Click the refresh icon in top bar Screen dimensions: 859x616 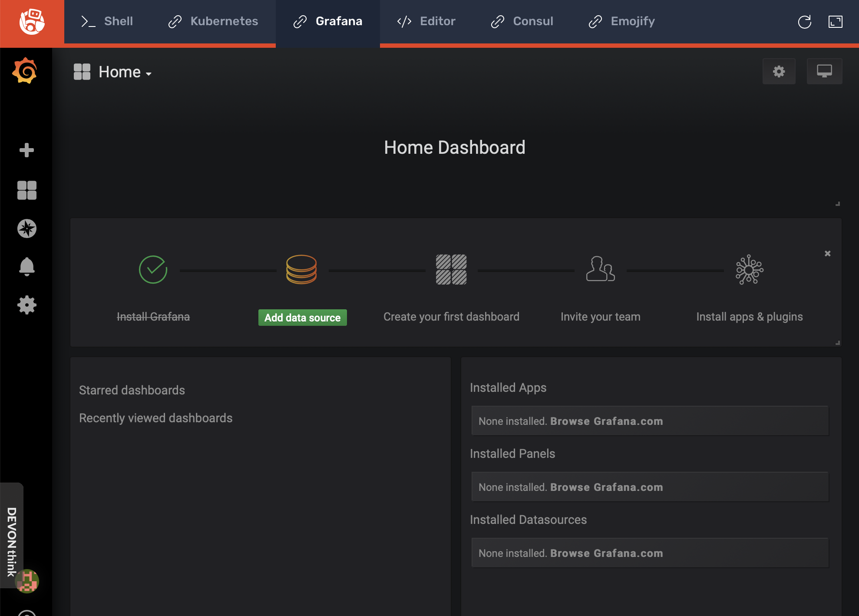[804, 22]
